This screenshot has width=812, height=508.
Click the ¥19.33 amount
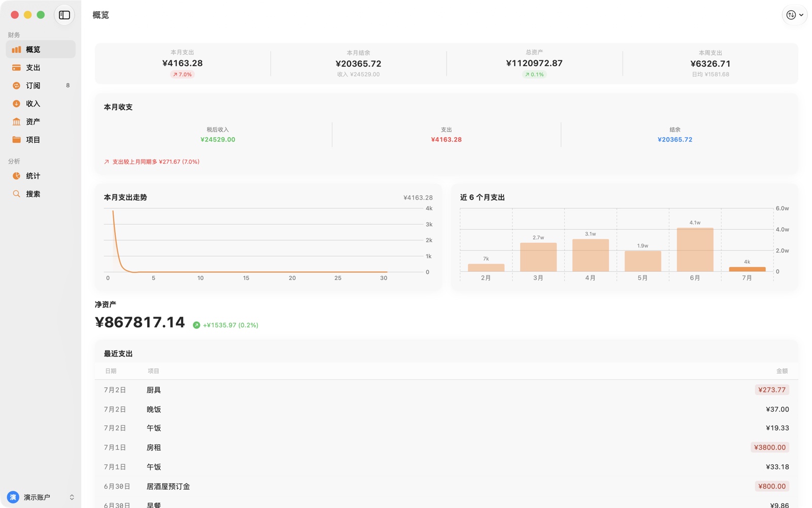777,428
